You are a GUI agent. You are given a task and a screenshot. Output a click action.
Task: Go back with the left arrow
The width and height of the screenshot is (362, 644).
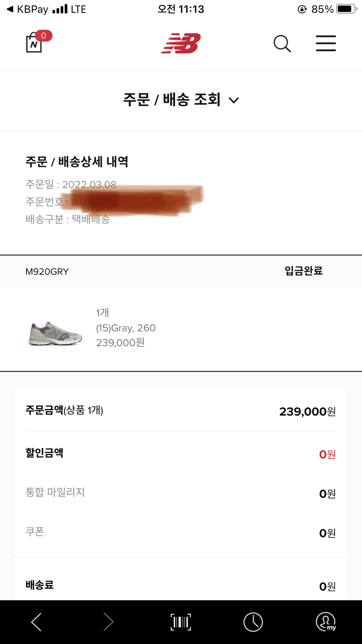[36, 622]
